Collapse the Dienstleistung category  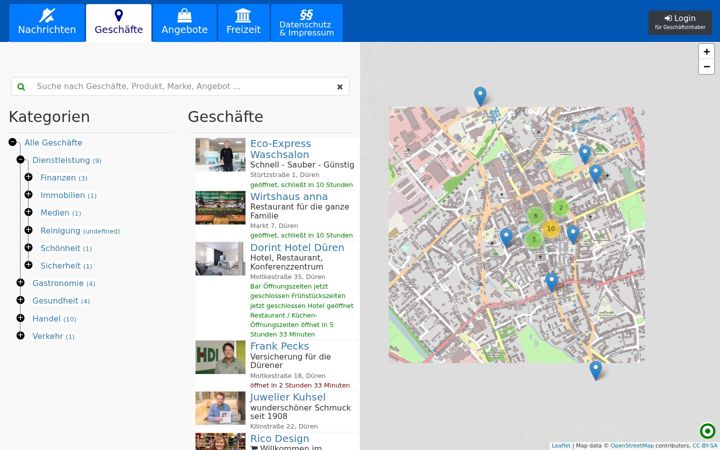tap(20, 160)
